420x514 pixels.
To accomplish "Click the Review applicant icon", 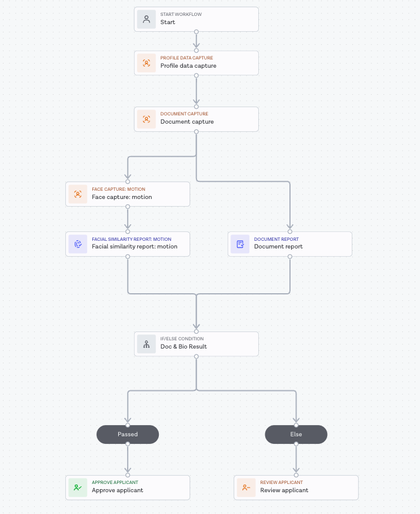I will (246, 488).
